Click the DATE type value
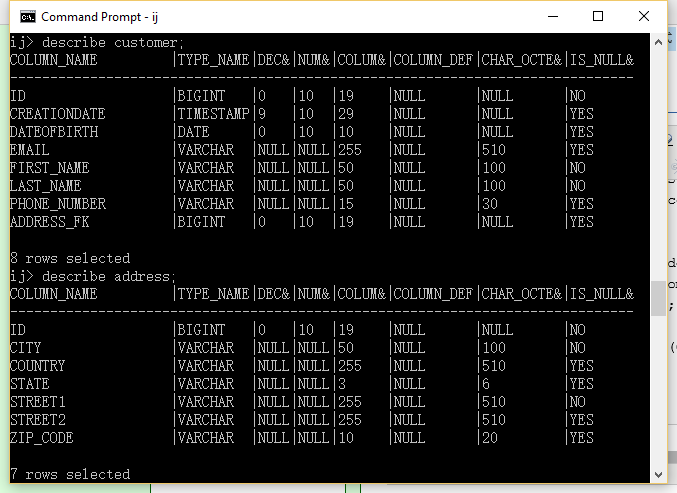The width and height of the screenshot is (677, 493). (x=193, y=132)
